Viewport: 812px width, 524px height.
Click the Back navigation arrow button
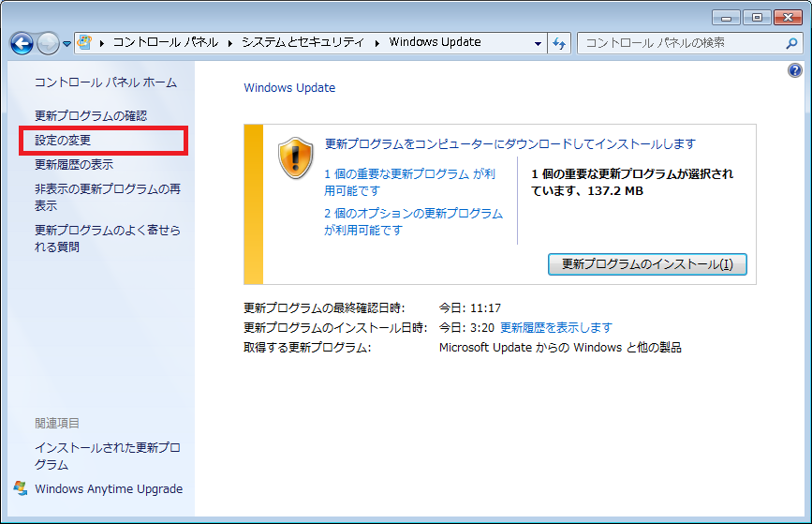22,43
